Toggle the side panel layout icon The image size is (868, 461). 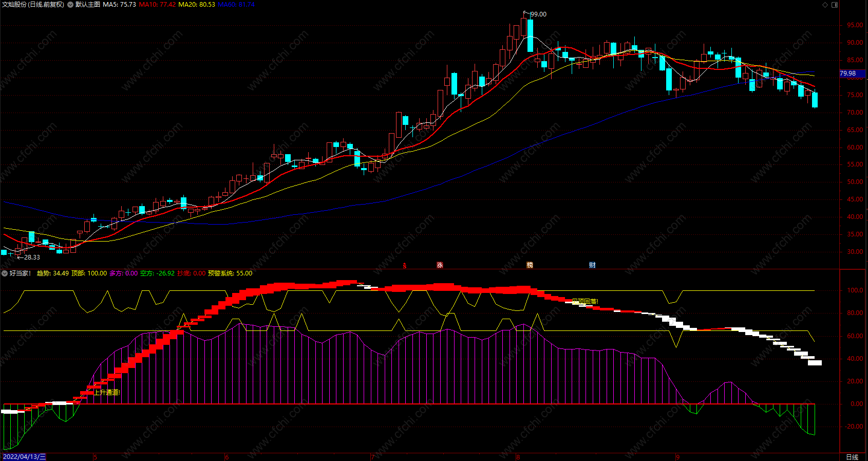(x=835, y=5)
